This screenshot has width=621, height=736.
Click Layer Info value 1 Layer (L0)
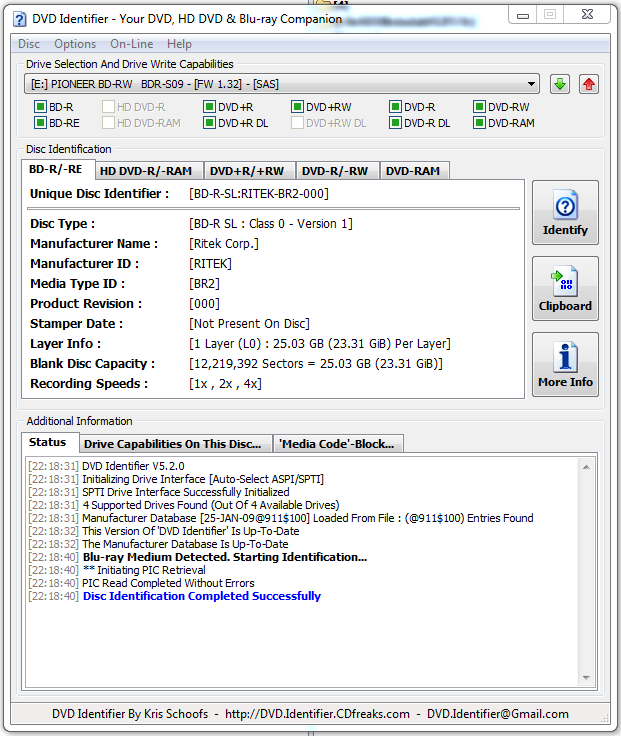click(320, 344)
